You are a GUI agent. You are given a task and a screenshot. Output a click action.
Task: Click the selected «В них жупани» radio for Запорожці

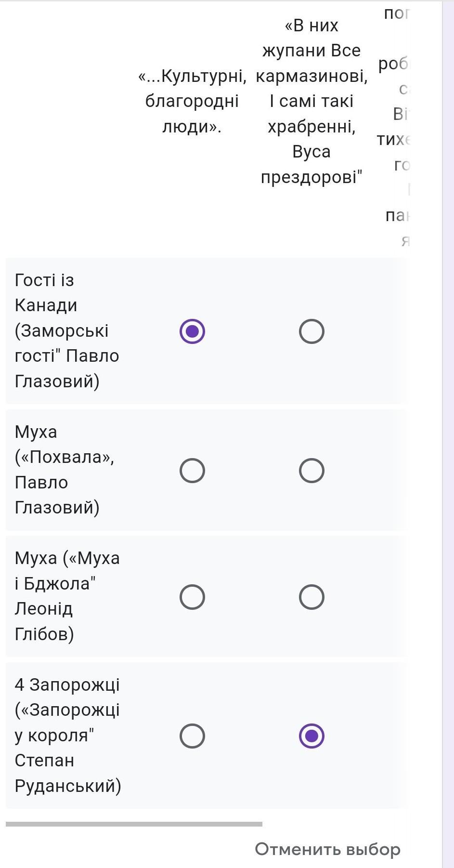pos(311,736)
